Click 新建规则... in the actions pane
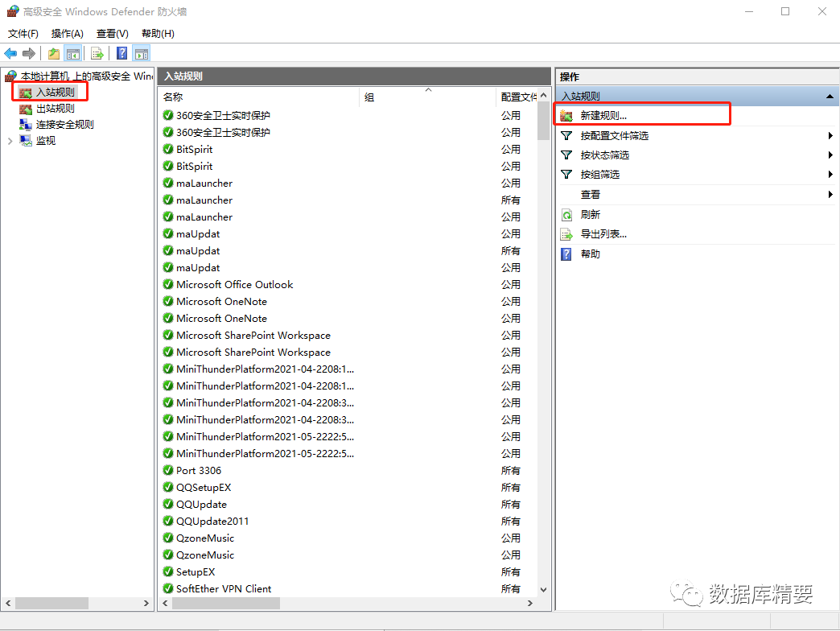 (x=603, y=116)
